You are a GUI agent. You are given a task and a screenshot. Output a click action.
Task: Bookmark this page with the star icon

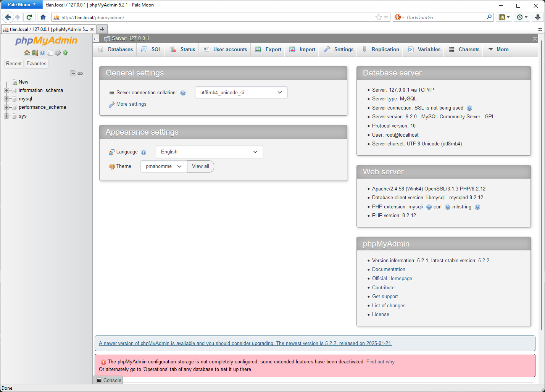pos(378,17)
